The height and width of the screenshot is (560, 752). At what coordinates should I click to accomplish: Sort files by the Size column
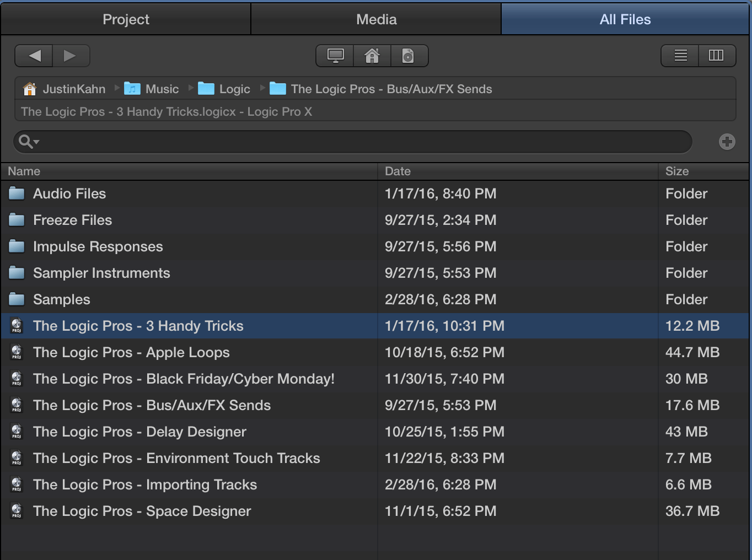(677, 171)
